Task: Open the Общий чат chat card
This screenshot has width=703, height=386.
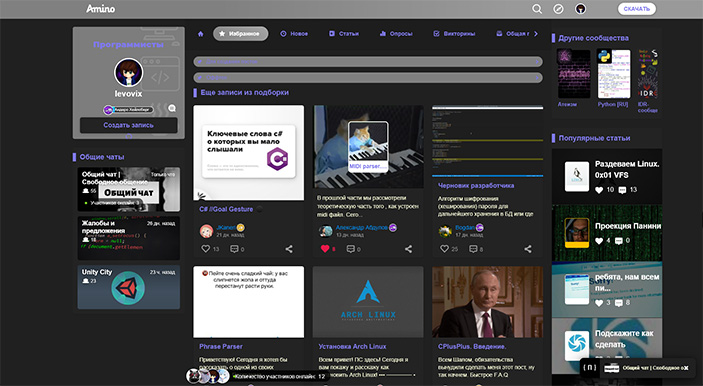Action: [x=129, y=189]
